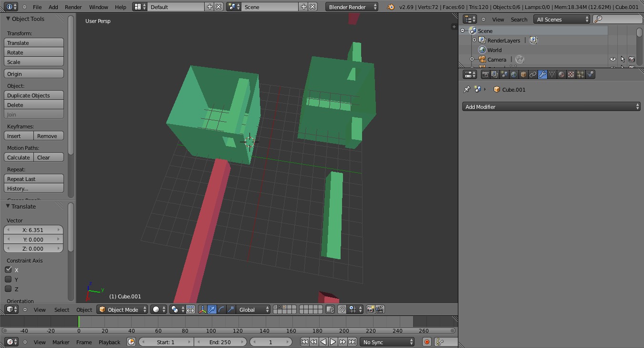Toggle lock camera and layers to scene icon
This screenshot has height=348, width=644.
pyautogui.click(x=330, y=309)
